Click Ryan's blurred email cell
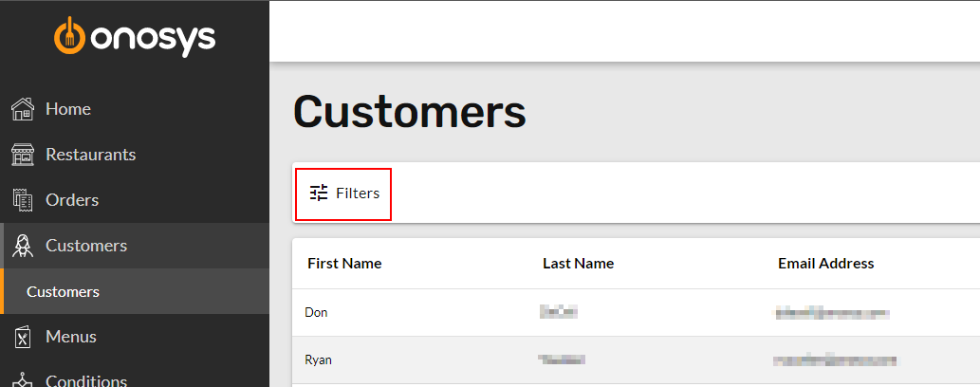The height and width of the screenshot is (387, 980). pos(835,360)
